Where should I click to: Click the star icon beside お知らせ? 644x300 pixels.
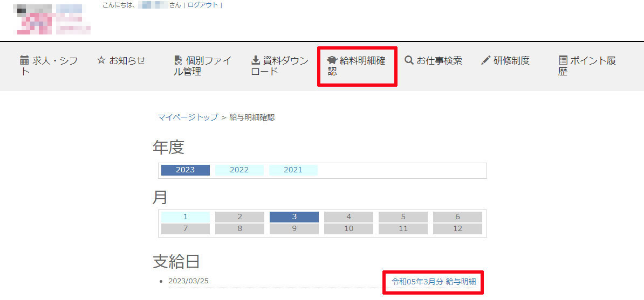pos(101,60)
